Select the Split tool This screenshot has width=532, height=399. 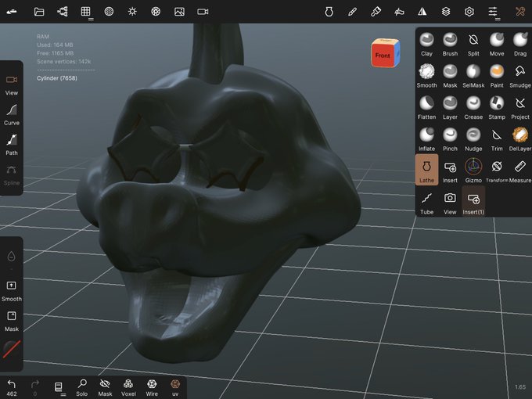tap(473, 44)
